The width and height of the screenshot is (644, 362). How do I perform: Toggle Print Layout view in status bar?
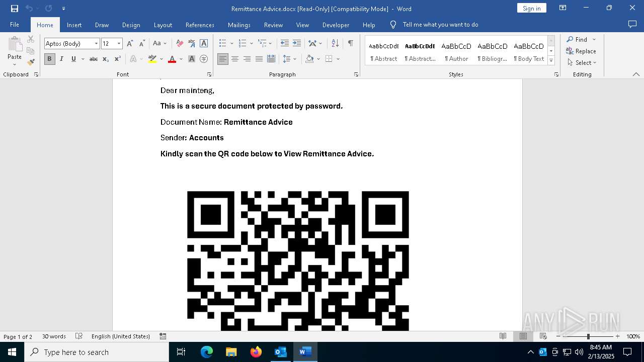(523, 336)
